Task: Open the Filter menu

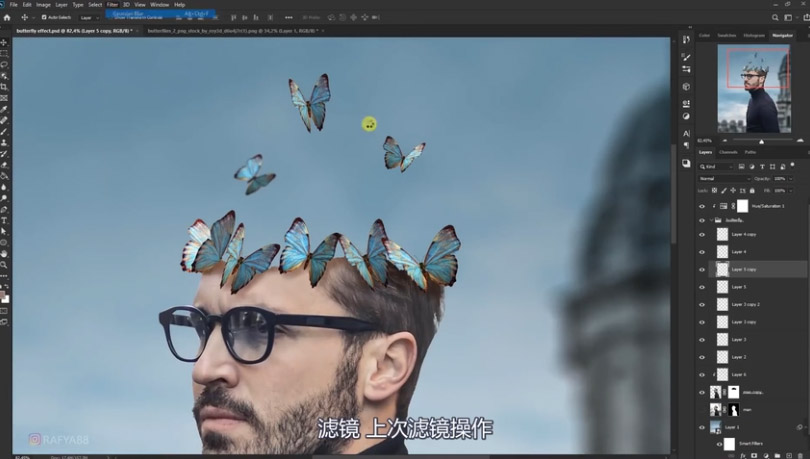Action: click(x=112, y=5)
